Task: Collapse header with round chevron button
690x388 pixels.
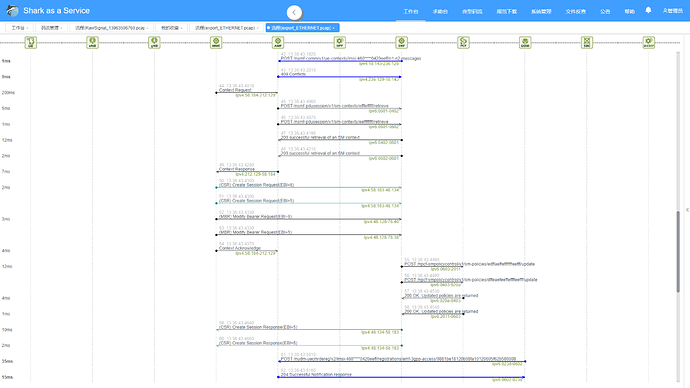Action: (294, 12)
